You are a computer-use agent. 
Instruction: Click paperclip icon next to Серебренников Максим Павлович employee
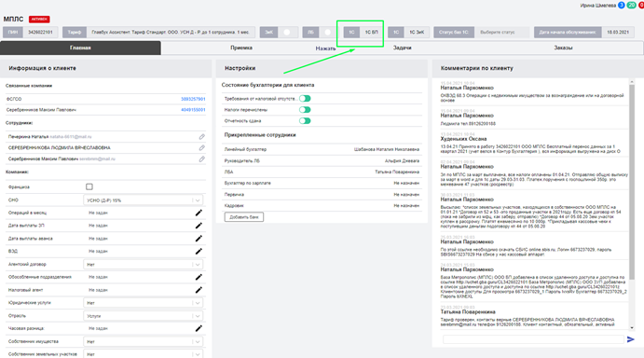tap(201, 159)
